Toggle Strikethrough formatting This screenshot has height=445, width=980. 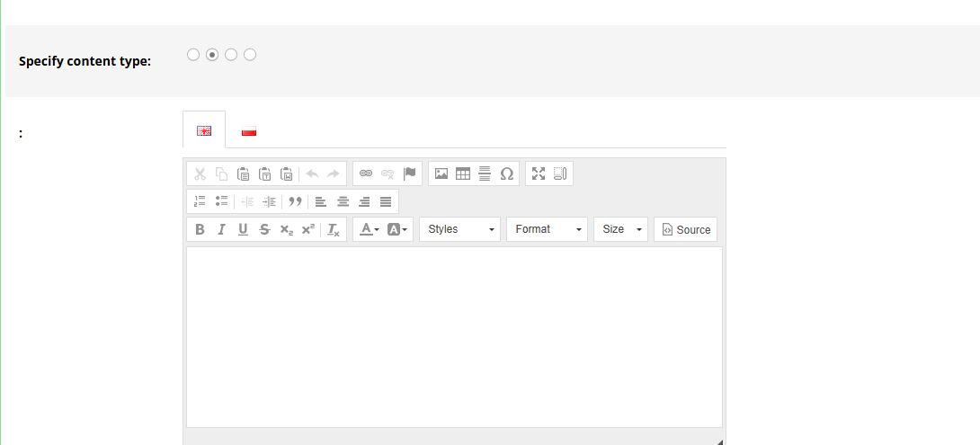pos(264,229)
